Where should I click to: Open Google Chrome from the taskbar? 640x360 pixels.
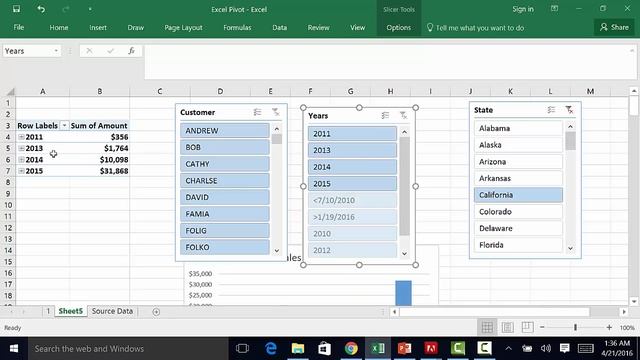click(351, 349)
